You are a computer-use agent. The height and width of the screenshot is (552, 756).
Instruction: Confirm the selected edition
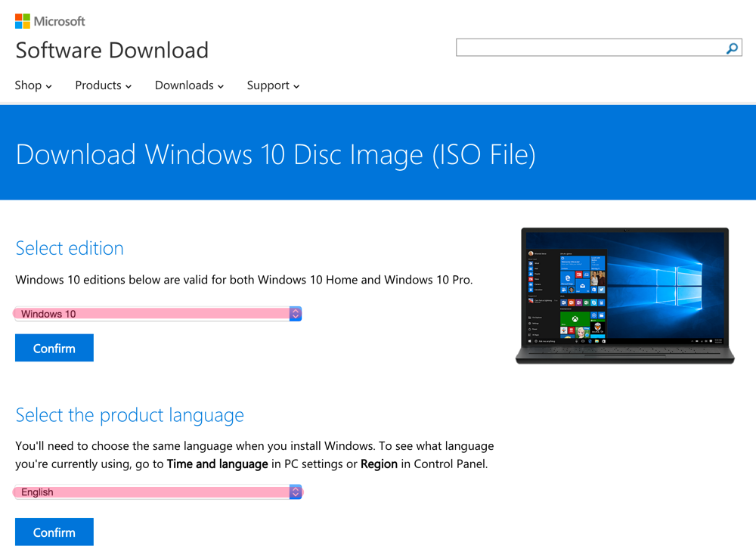pos(54,349)
